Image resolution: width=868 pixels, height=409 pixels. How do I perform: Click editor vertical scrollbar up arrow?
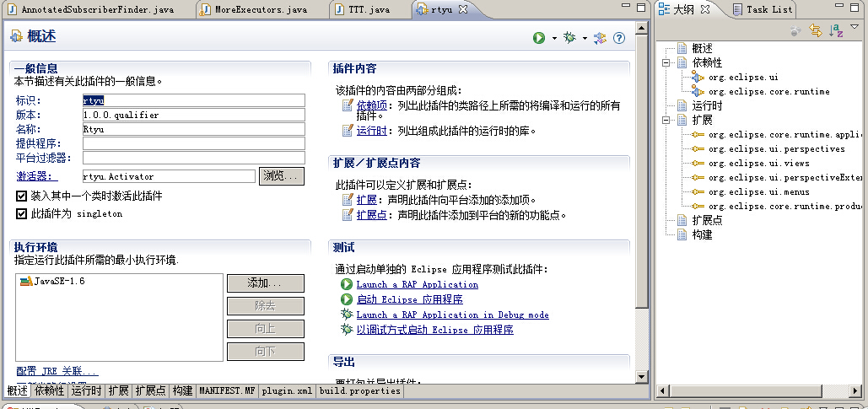(x=642, y=28)
